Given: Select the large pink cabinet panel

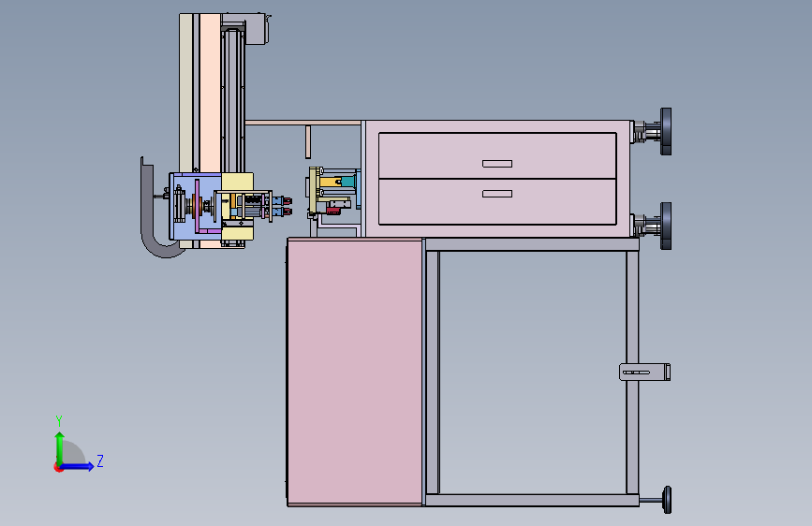Looking at the screenshot, I should (x=355, y=372).
